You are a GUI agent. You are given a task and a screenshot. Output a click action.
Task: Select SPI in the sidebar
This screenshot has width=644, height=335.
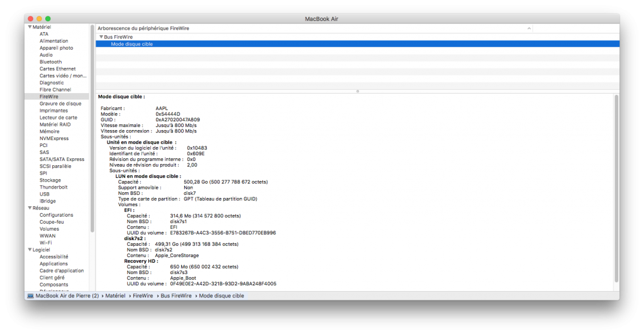(43, 173)
